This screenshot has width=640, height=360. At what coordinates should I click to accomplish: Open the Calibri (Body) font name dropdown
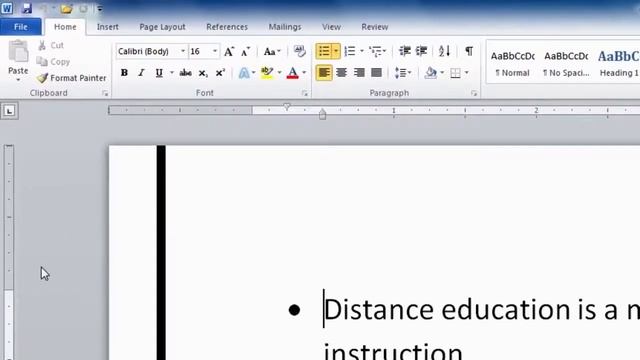pyautogui.click(x=183, y=51)
